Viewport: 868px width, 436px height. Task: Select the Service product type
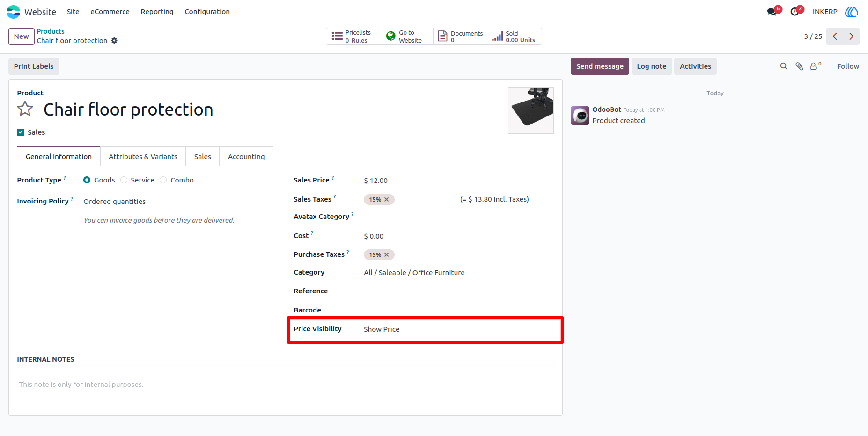coord(124,180)
